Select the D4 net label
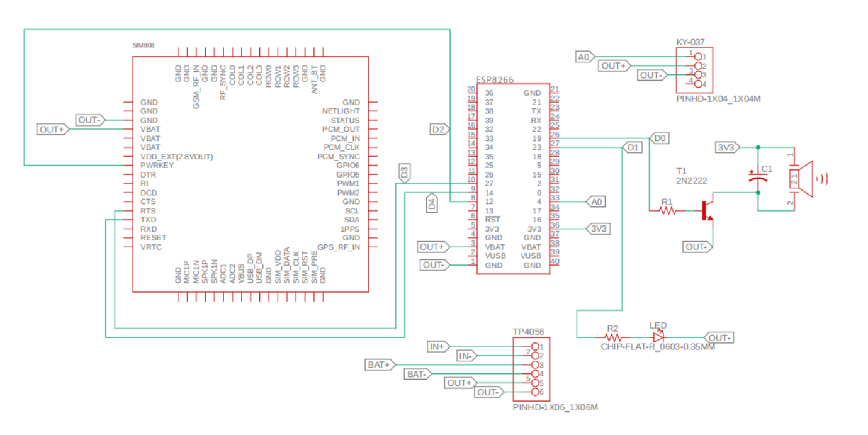 pyautogui.click(x=432, y=203)
